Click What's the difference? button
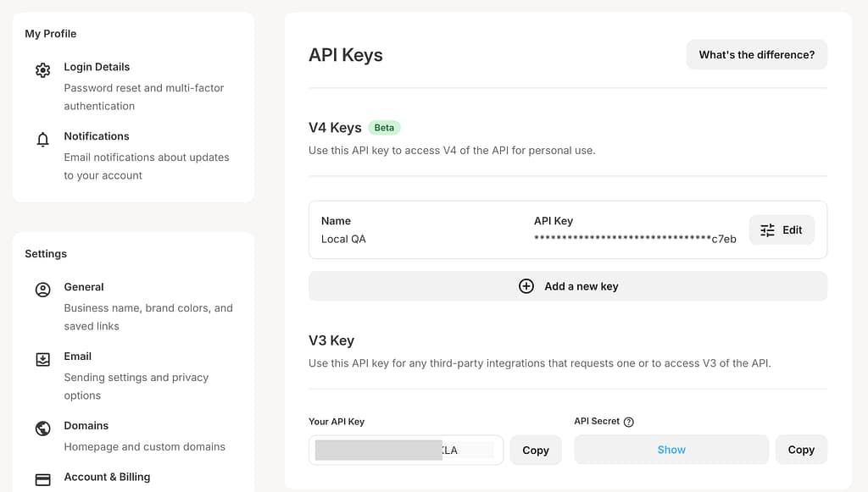Viewport: 868px width, 492px height. (x=756, y=55)
